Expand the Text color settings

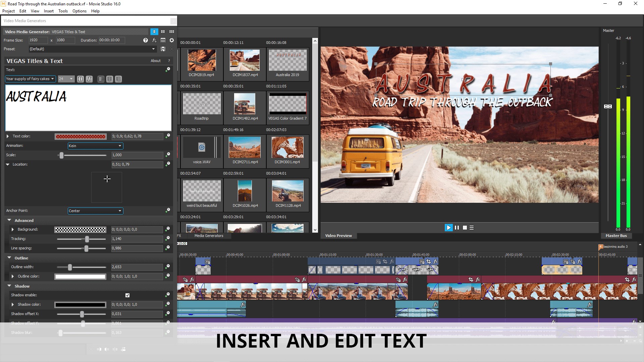[8, 136]
